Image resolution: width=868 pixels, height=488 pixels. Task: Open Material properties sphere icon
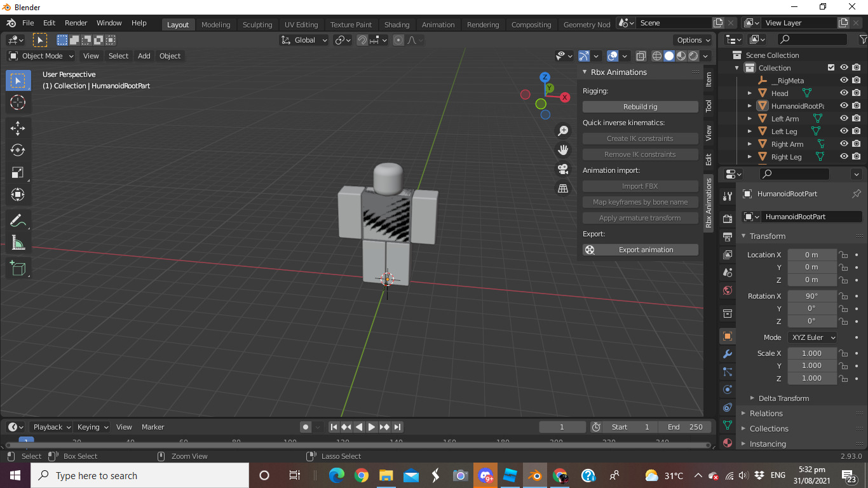point(728,443)
